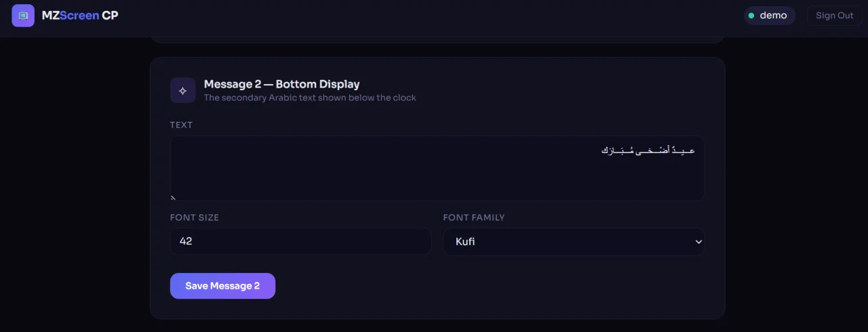Click the Sign Out button
The width and height of the screenshot is (868, 332).
click(x=834, y=16)
